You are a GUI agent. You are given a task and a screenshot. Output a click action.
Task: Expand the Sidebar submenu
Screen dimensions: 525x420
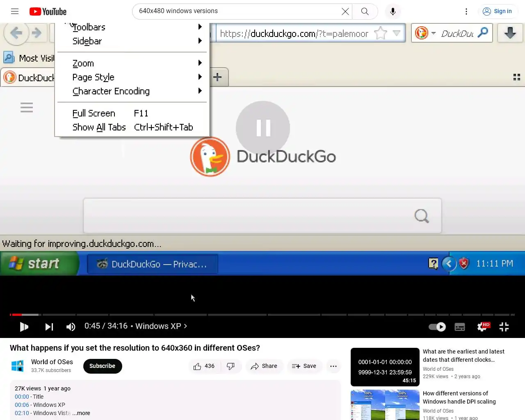(x=132, y=41)
